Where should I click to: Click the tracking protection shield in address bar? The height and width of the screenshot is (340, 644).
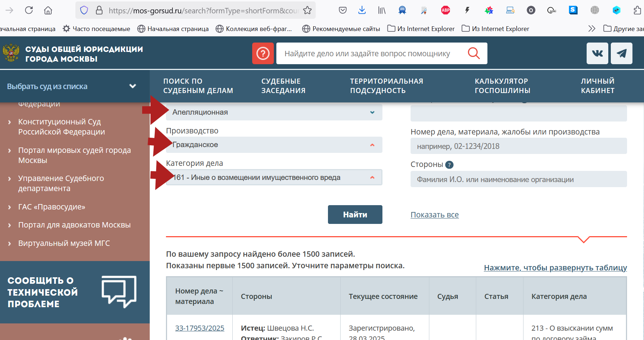(84, 10)
